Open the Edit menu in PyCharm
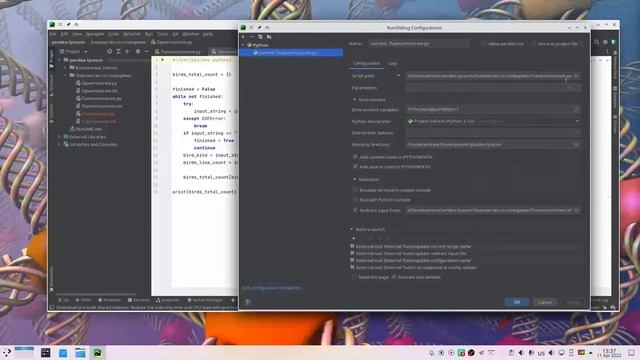640x360 pixels. 64,34
